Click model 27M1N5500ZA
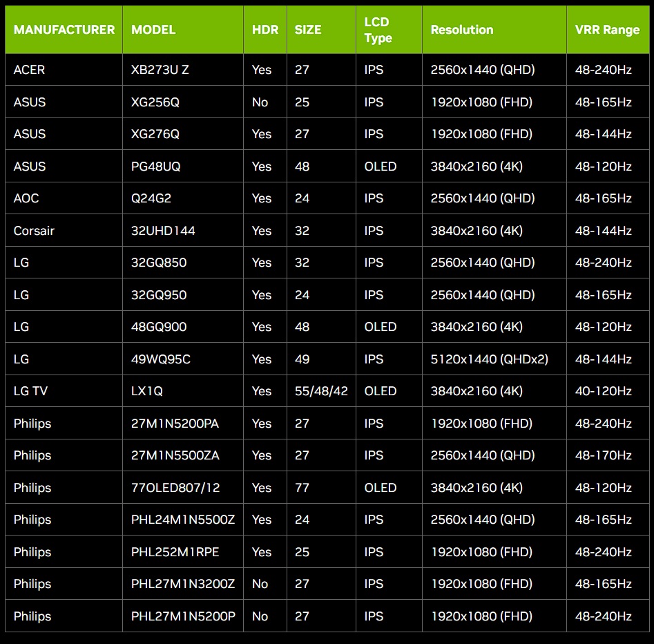The height and width of the screenshot is (644, 654). [x=183, y=455]
